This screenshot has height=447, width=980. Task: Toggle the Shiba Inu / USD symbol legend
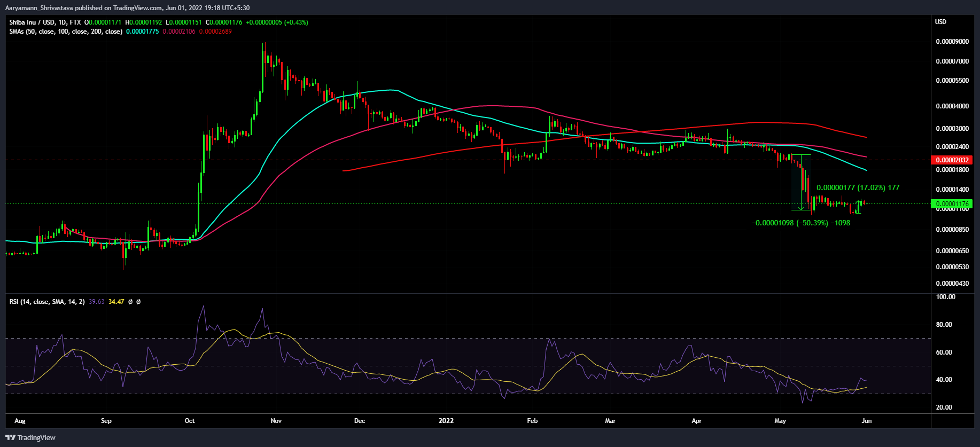click(x=31, y=22)
